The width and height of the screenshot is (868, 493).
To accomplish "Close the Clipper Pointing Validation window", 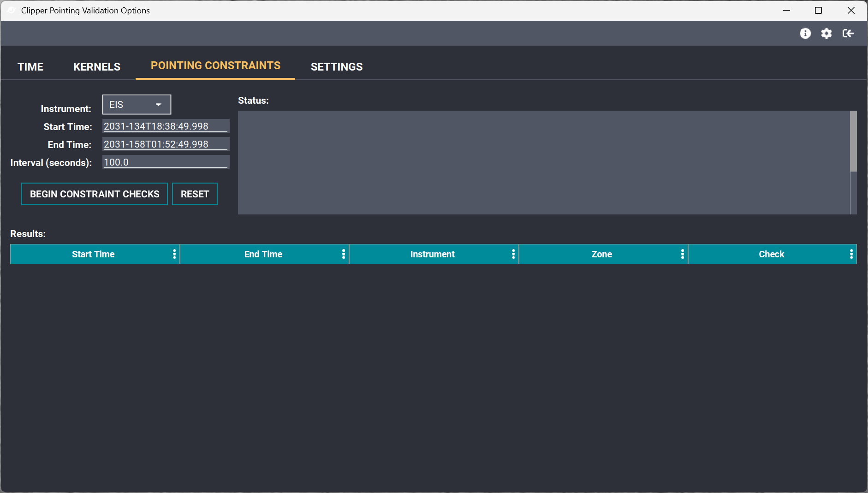I will [851, 10].
